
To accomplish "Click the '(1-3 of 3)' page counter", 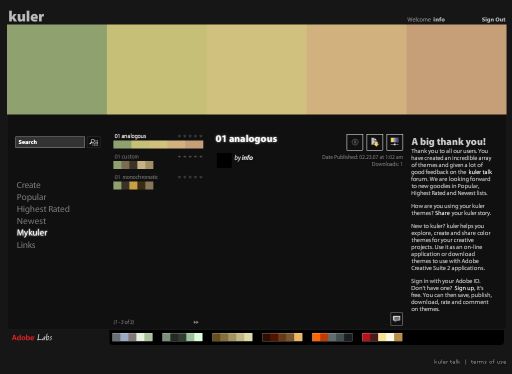I will [x=124, y=322].
